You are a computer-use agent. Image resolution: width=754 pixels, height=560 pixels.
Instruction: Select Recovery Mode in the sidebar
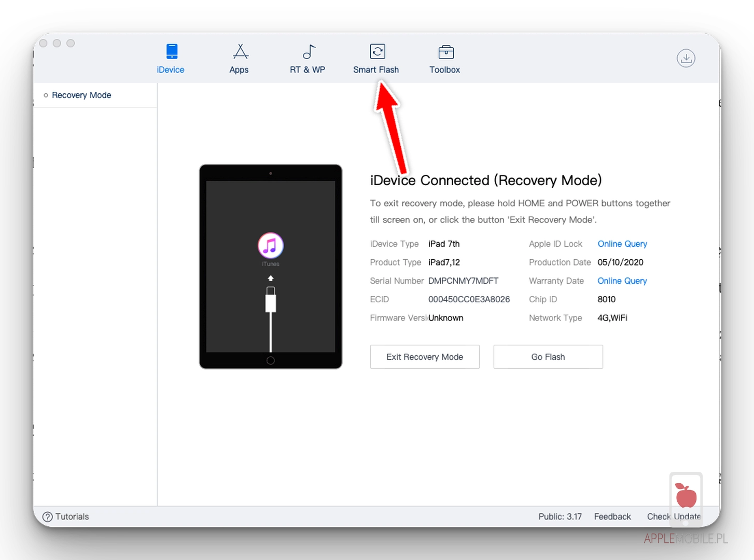click(x=81, y=95)
